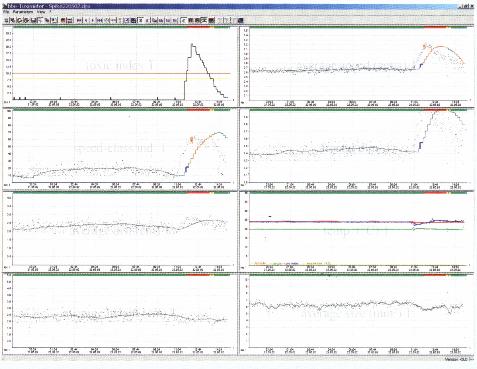Click the peak of the toxic index curve
The image size is (477, 369).
192,44
